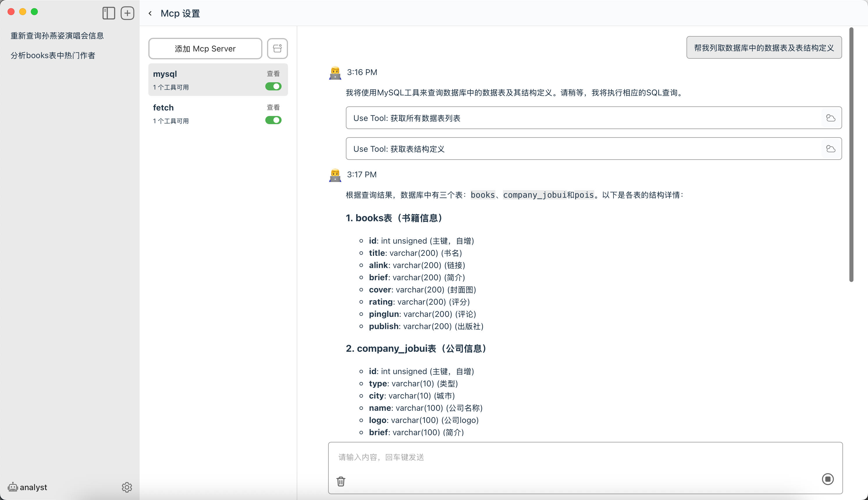Focus the message input field
Image resolution: width=868 pixels, height=500 pixels.
pyautogui.click(x=584, y=457)
